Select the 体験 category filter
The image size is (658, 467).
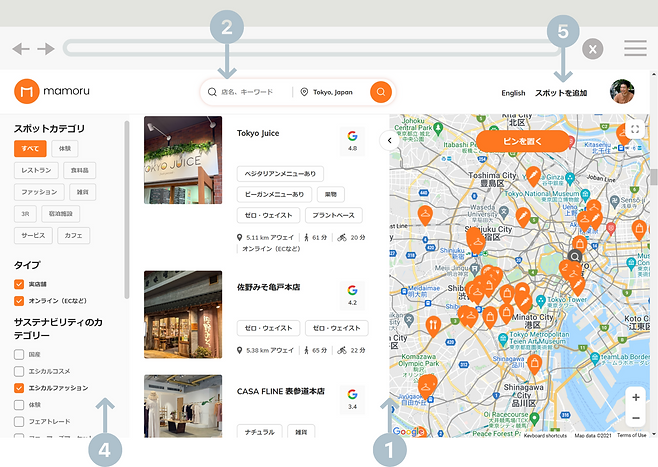click(65, 149)
